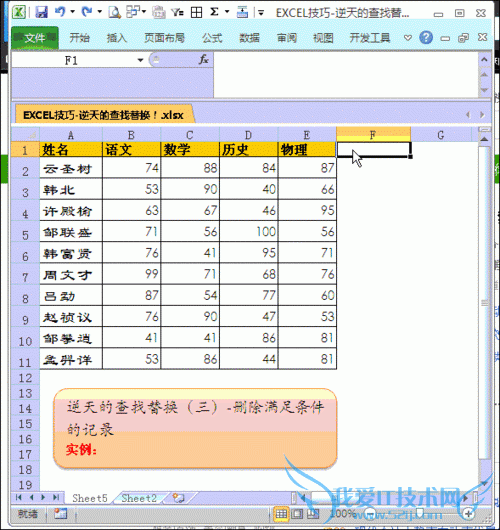Open the 视图 View ribbon tab

pyautogui.click(x=323, y=38)
